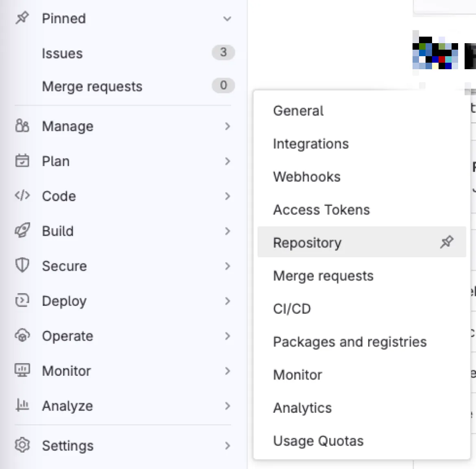Click the Code brackets icon

(x=22, y=195)
